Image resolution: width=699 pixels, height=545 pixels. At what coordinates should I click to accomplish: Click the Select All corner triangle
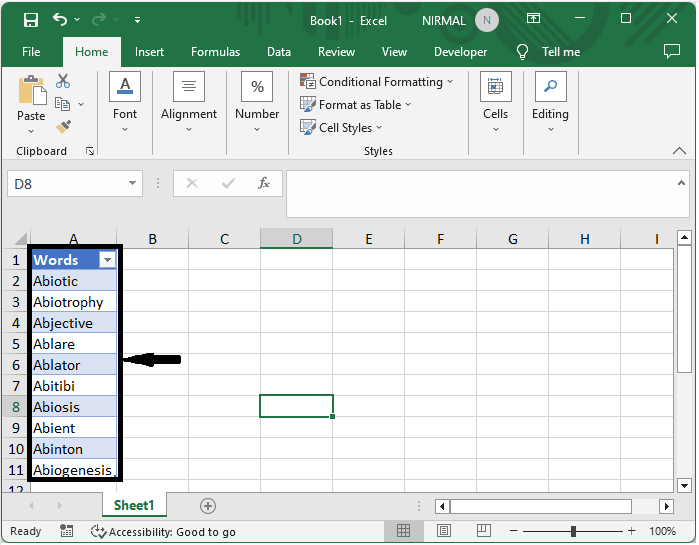20,239
